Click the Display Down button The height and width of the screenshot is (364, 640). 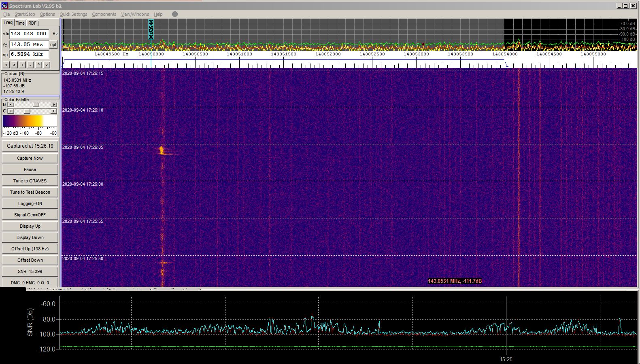(x=30, y=237)
